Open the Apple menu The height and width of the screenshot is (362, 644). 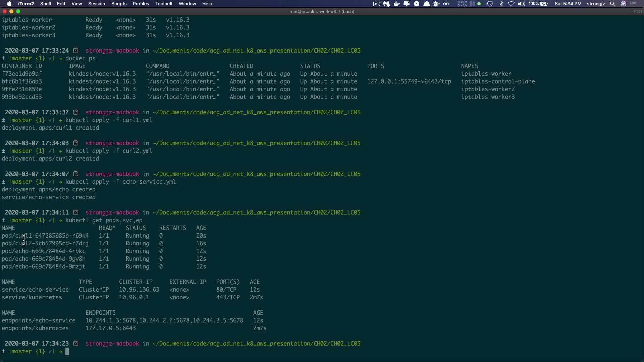[9, 4]
